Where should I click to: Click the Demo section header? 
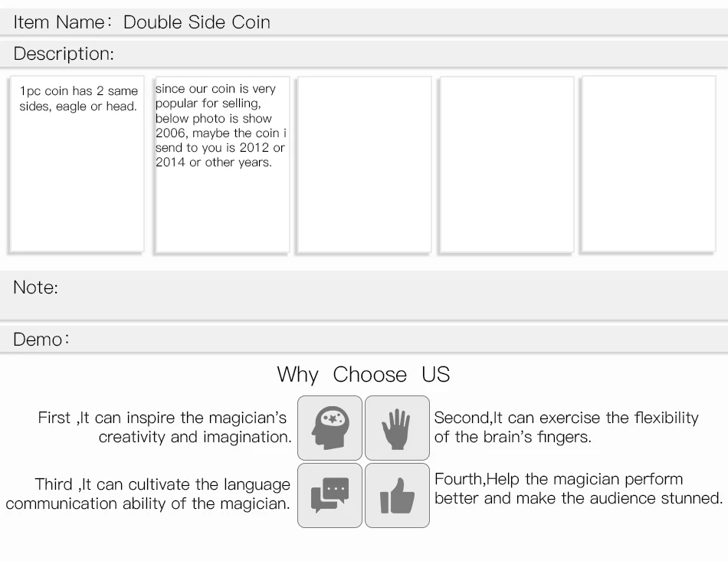[364, 339]
